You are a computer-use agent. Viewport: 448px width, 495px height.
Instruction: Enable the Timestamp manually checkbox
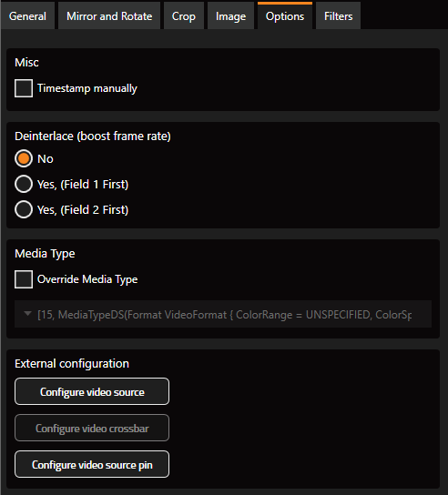tap(24, 88)
